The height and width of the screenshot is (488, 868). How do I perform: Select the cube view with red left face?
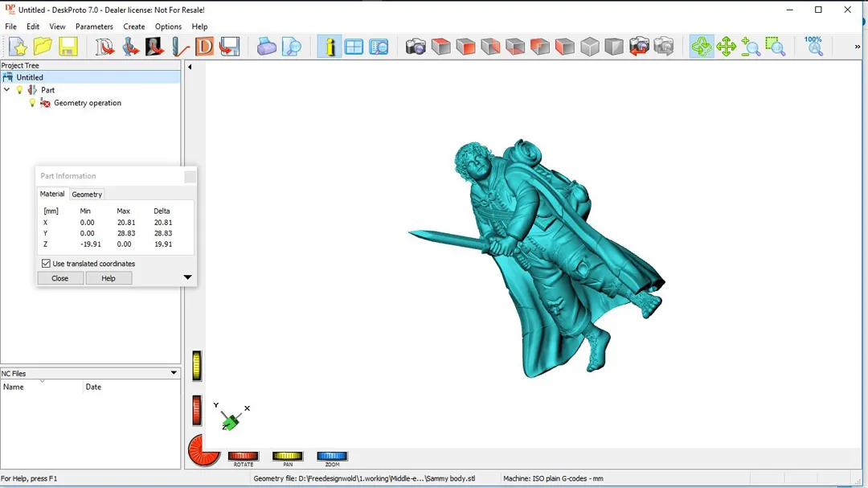(x=565, y=47)
